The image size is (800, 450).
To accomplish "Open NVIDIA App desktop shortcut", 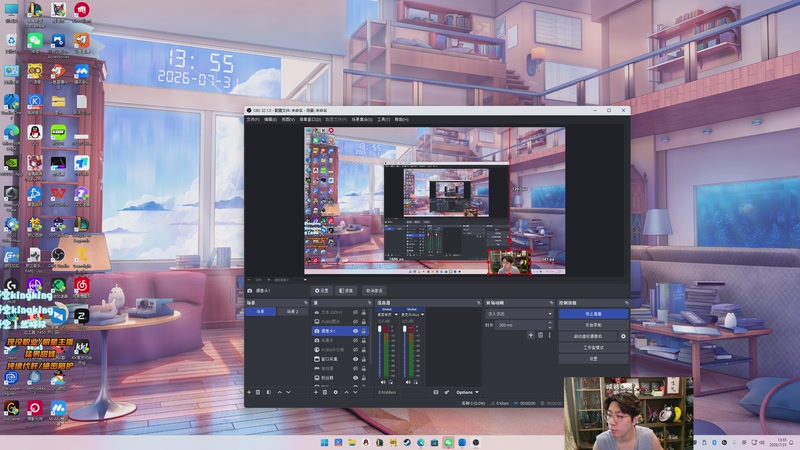I will pos(11,165).
